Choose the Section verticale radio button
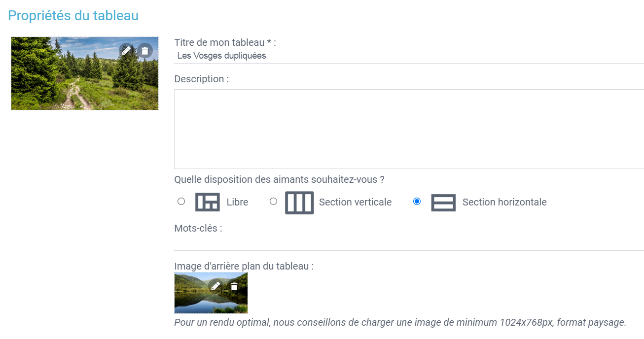Image resolution: width=644 pixels, height=339 pixels. (273, 202)
